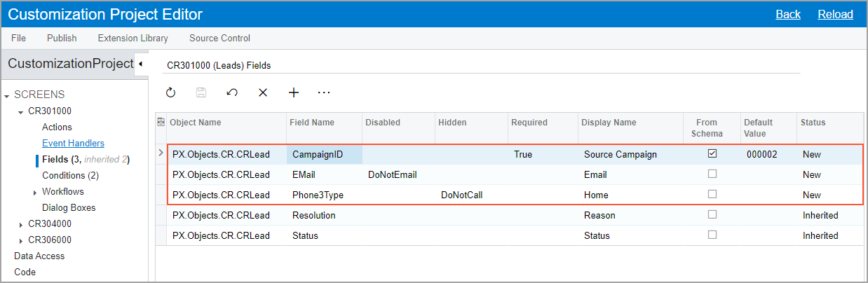Click the Undo arrow icon
868x283 pixels.
pyautogui.click(x=232, y=92)
